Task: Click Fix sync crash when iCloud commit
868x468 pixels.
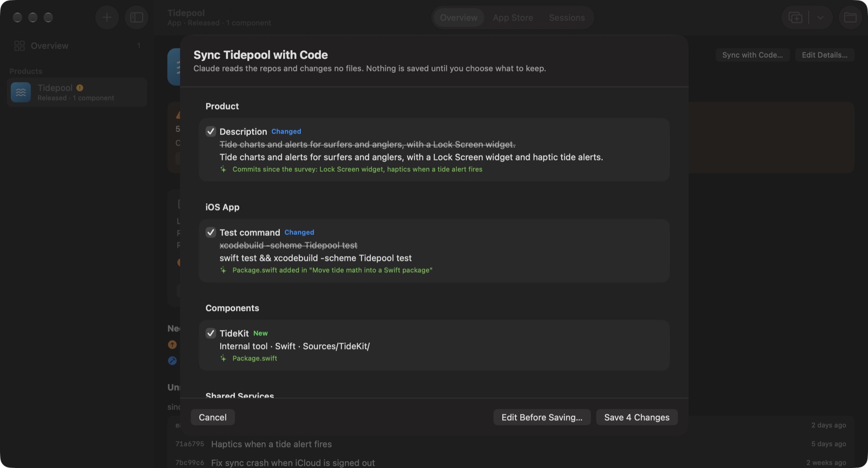Action: click(x=293, y=463)
